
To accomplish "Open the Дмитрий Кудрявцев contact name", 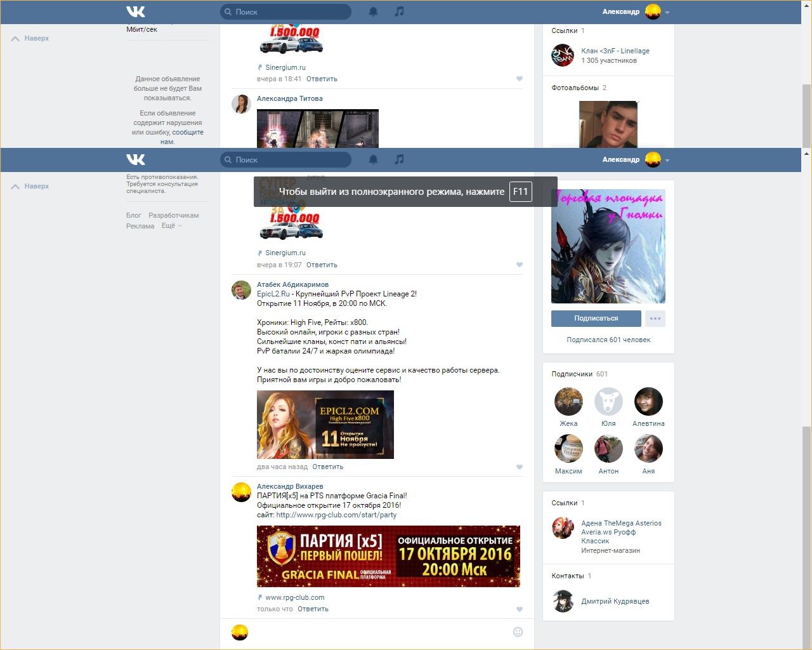I will (x=615, y=601).
